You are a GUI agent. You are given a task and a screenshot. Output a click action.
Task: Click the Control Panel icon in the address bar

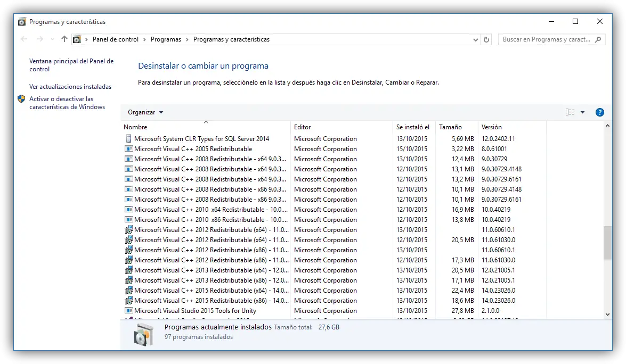tap(77, 39)
